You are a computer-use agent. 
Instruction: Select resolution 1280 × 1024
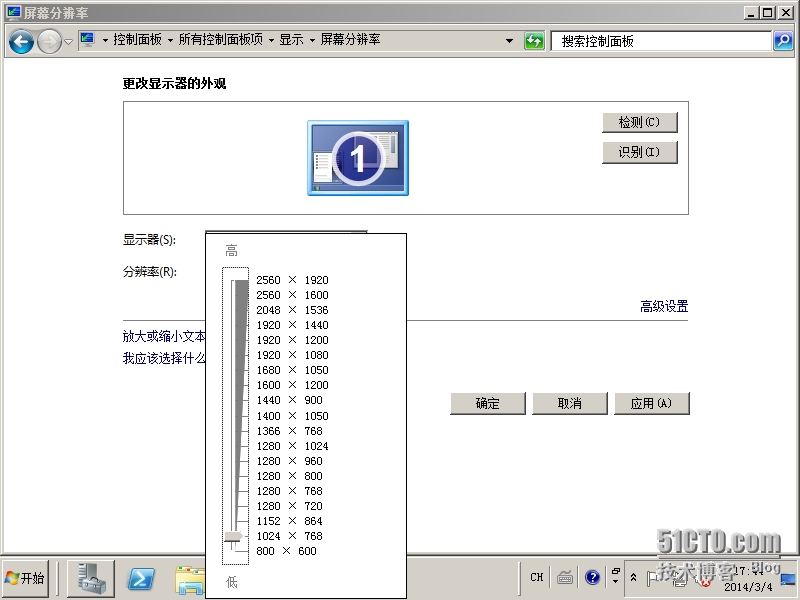[292, 446]
